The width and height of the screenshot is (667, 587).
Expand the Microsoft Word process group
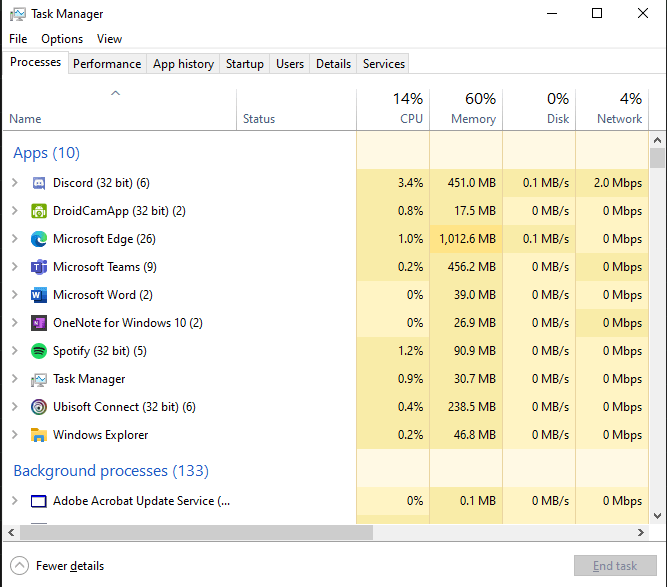pos(15,295)
